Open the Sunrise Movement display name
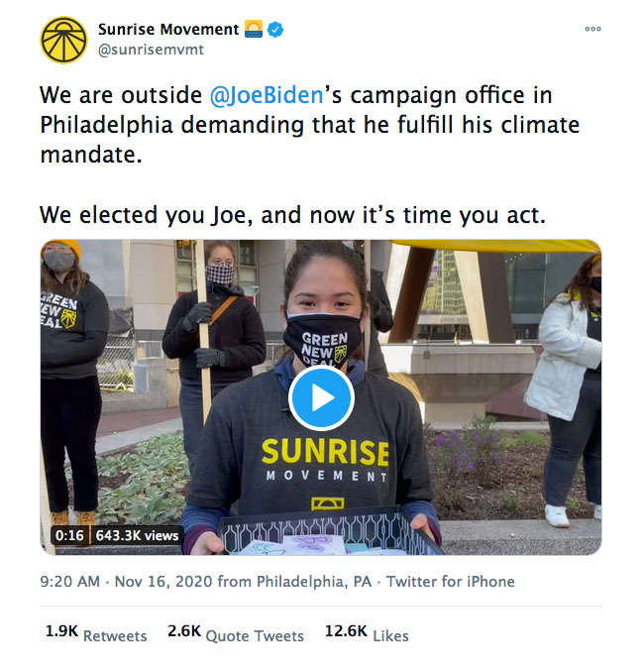Viewport: 644px width, 669px height. pyautogui.click(x=168, y=30)
